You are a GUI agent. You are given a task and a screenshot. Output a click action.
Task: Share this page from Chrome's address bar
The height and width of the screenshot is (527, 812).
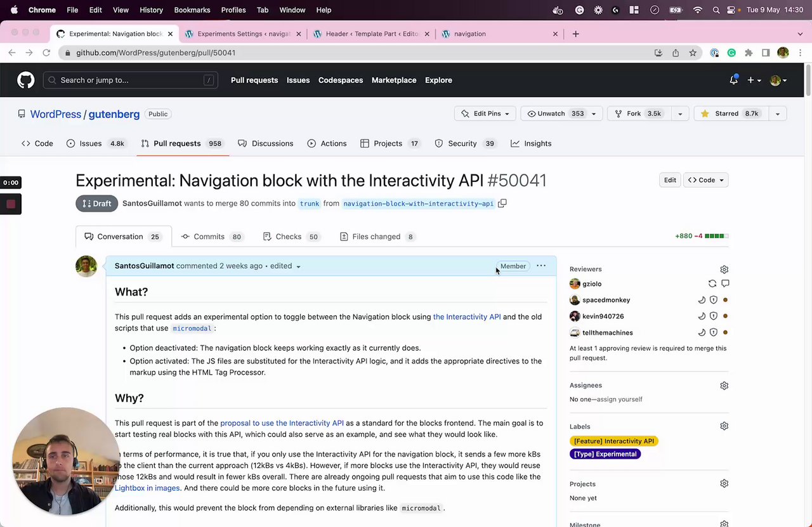[x=676, y=53]
